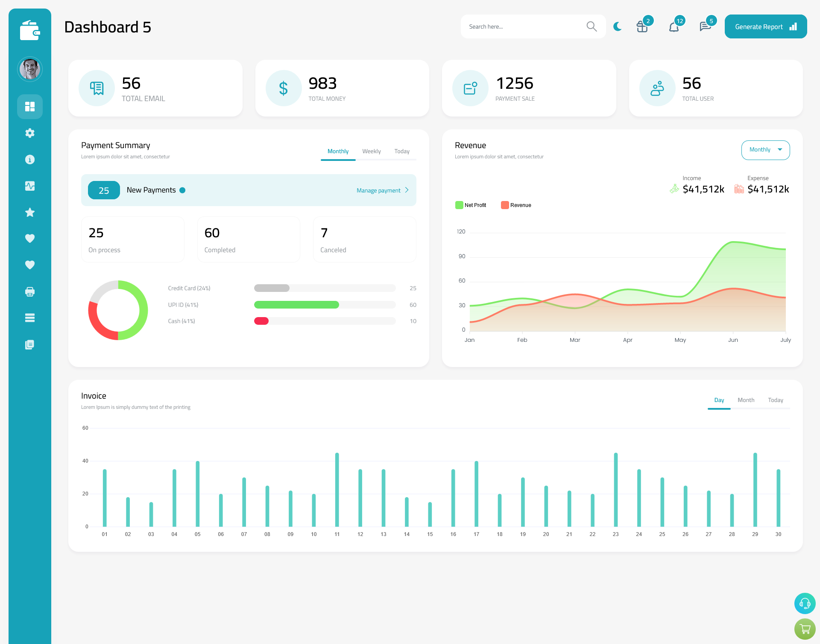Click Manage payment link
Image resolution: width=820 pixels, height=644 pixels.
click(384, 189)
